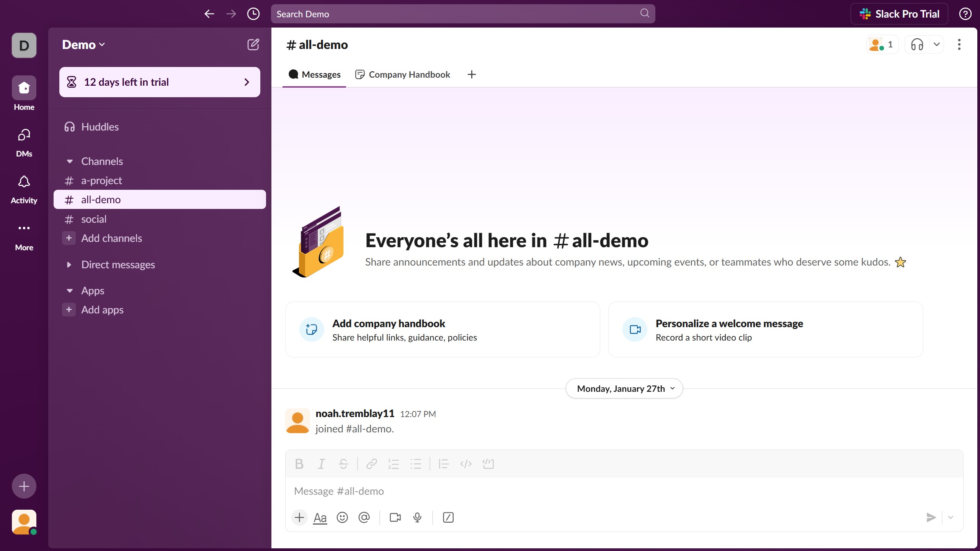Click the emoji picker icon
Screen dimensions: 980x551
[342, 517]
